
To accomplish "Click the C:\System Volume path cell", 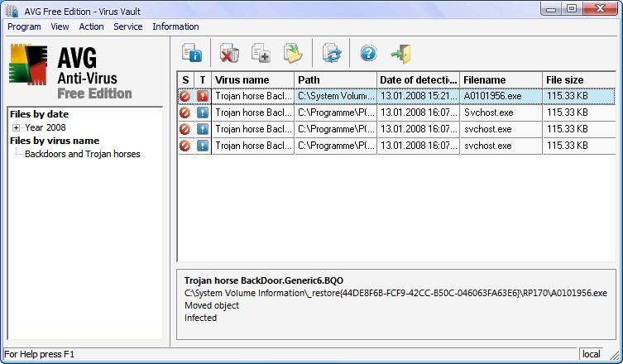I will click(336, 96).
